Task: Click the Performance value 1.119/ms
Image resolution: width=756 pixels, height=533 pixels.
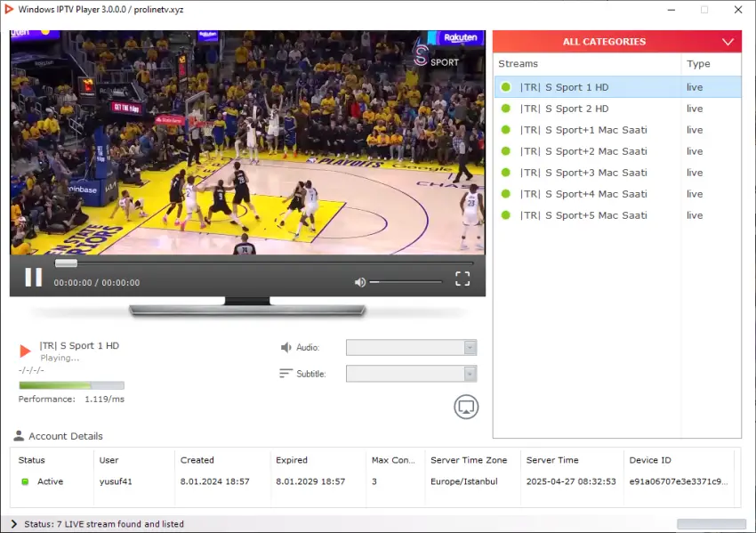Action: click(105, 399)
